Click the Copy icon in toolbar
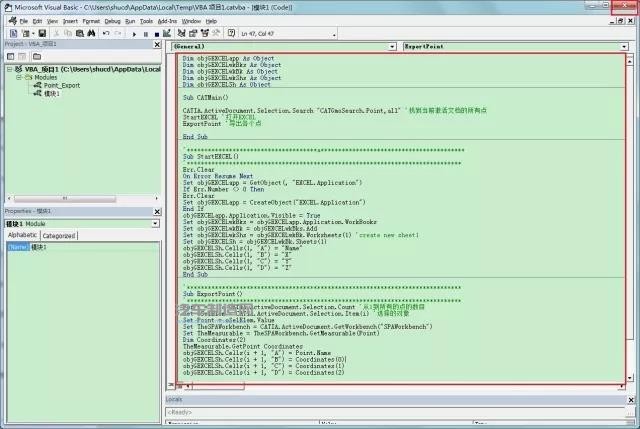640x429 pixels. click(68, 33)
